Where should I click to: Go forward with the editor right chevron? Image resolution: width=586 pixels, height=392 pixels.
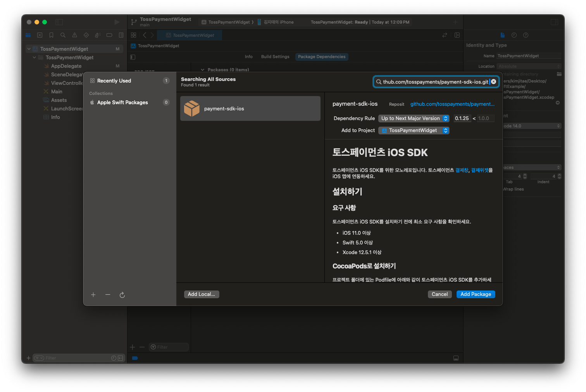pos(152,35)
